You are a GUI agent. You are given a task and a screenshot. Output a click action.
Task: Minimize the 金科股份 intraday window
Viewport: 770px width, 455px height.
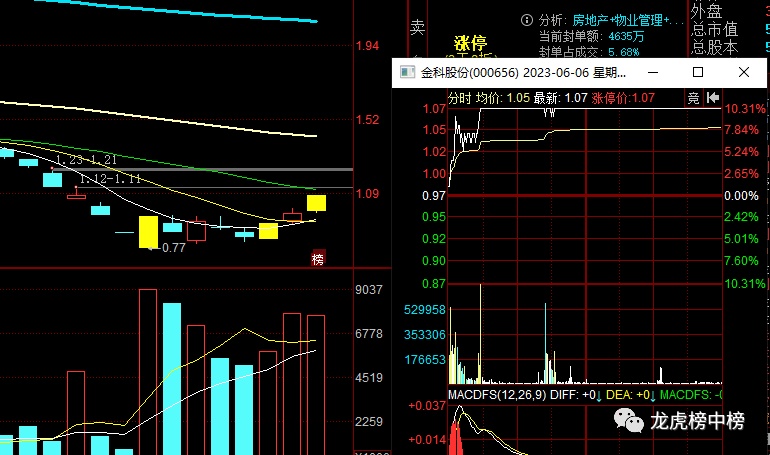click(652, 73)
